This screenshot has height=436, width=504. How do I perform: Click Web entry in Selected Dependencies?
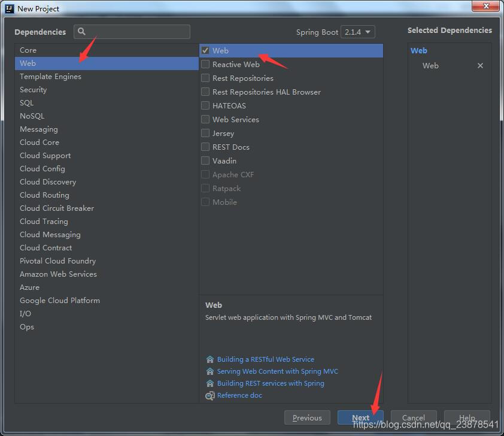click(430, 66)
